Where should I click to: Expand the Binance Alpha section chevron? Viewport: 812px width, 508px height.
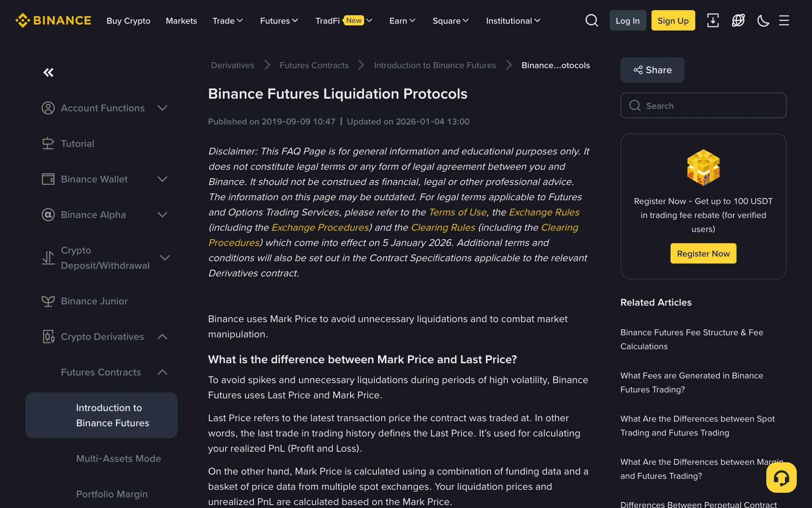pos(162,215)
